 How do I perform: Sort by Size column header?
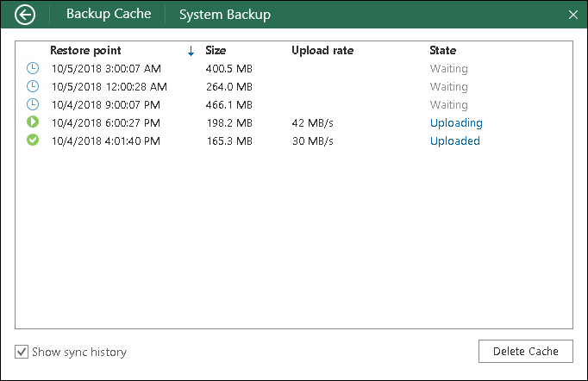pyautogui.click(x=216, y=50)
